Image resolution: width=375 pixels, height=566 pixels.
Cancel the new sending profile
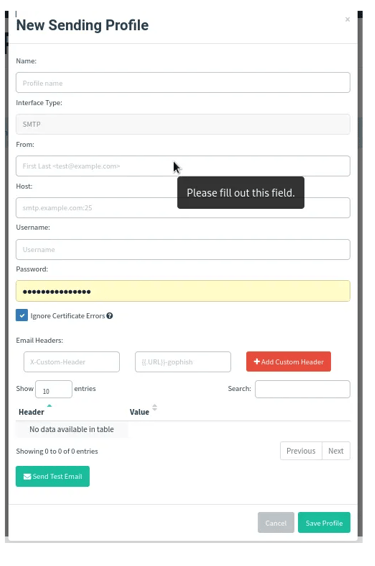276,523
